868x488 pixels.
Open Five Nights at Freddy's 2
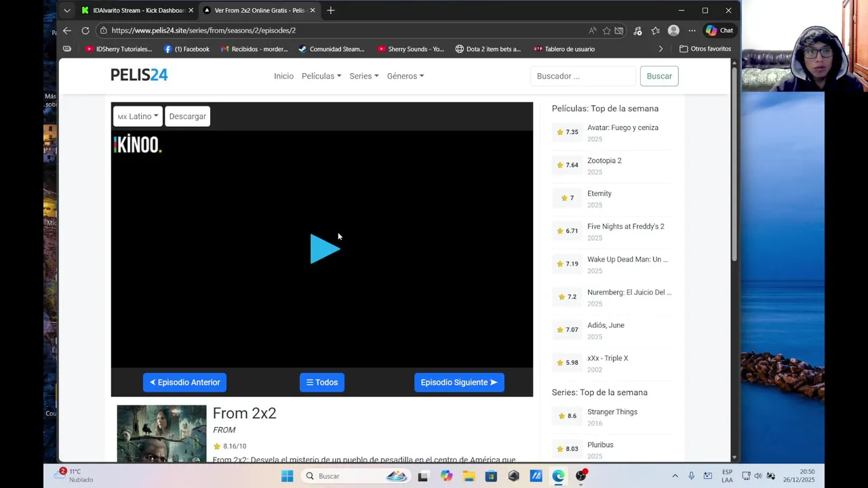pos(626,226)
